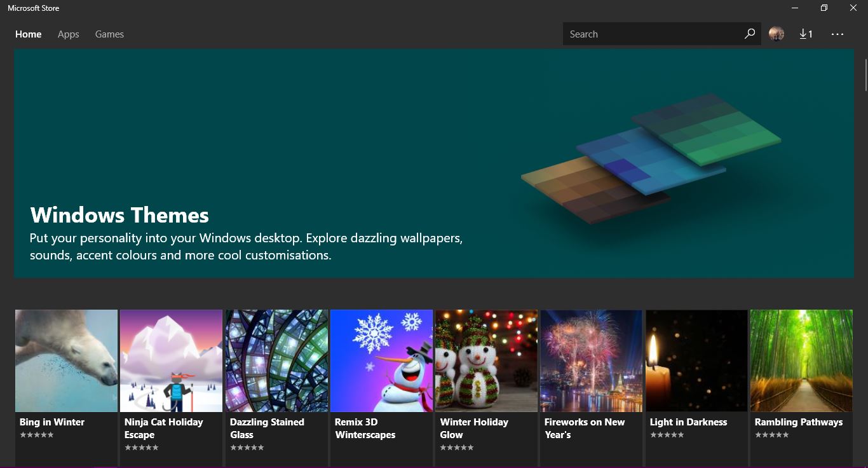The width and height of the screenshot is (868, 468).
Task: Open the Rambling Pathways thumbnail
Action: coord(801,361)
